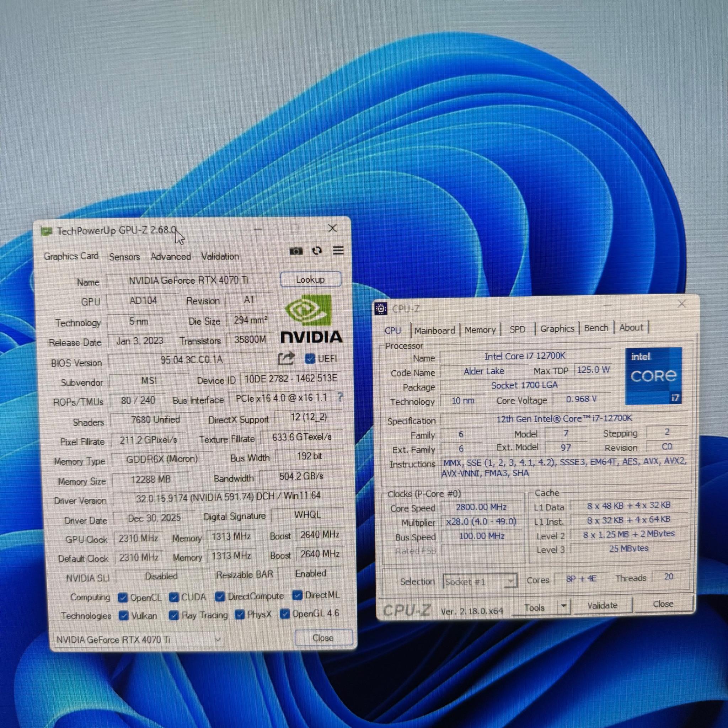
Task: Select the CPU tab in CPU-Z
Action: (x=393, y=331)
